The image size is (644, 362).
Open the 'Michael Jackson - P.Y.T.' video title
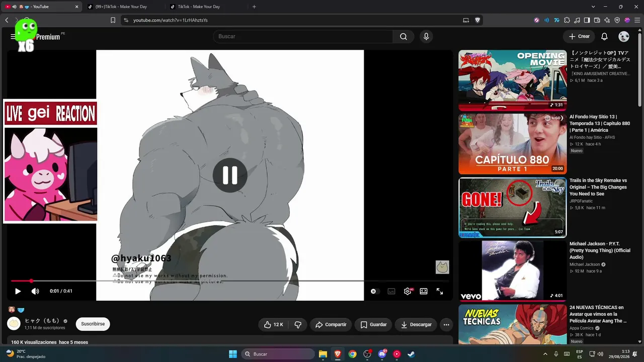tap(600, 250)
